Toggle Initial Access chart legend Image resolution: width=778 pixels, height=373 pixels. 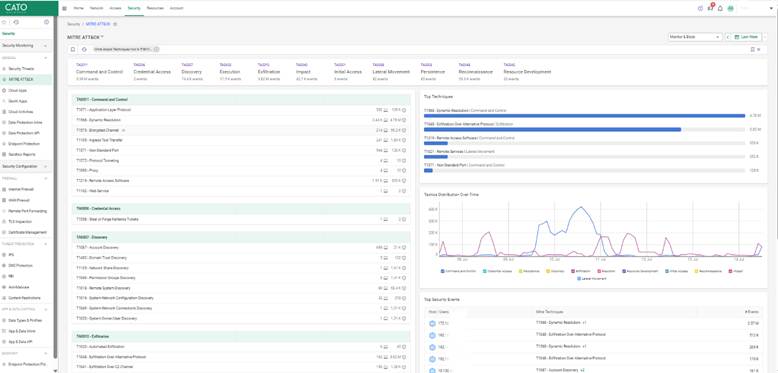point(677,271)
